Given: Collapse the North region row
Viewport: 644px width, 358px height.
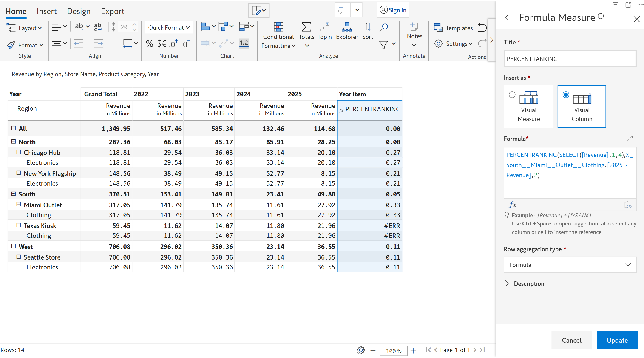Looking at the screenshot, I should point(14,142).
